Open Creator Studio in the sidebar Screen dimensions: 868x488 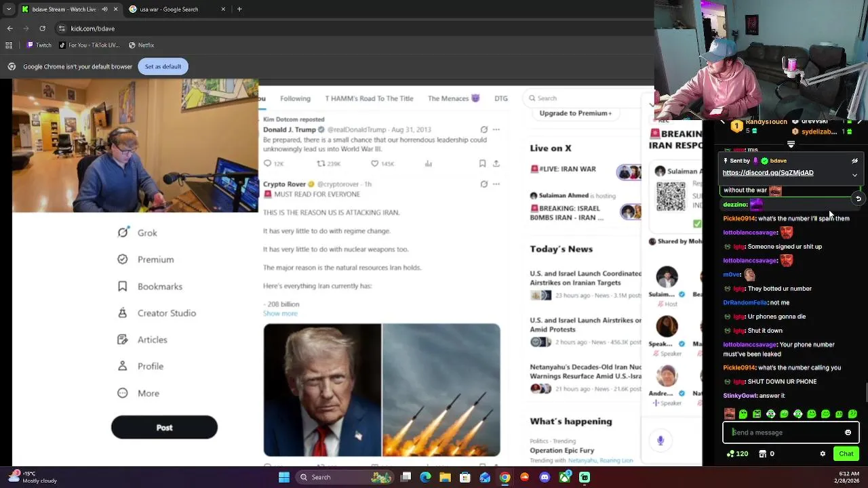157,312
